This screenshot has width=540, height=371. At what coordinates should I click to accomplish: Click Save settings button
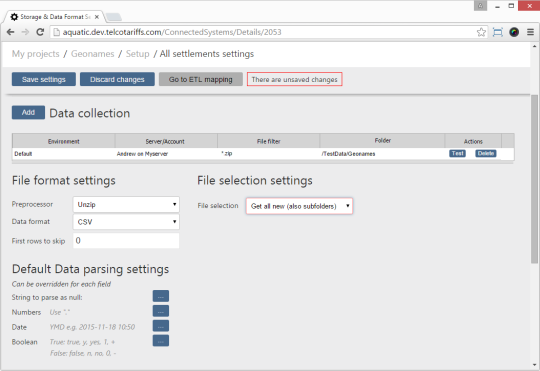click(x=44, y=79)
